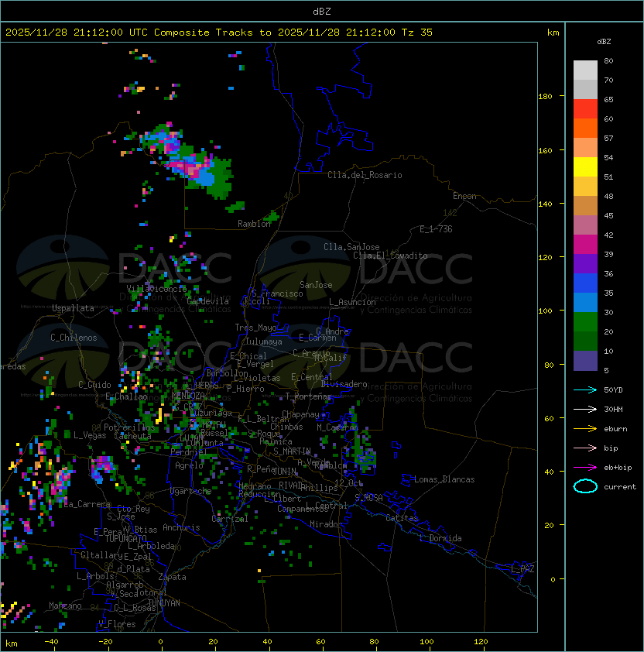
Task: Click the 'km' unit label at the bottom left
Action: coord(12,643)
